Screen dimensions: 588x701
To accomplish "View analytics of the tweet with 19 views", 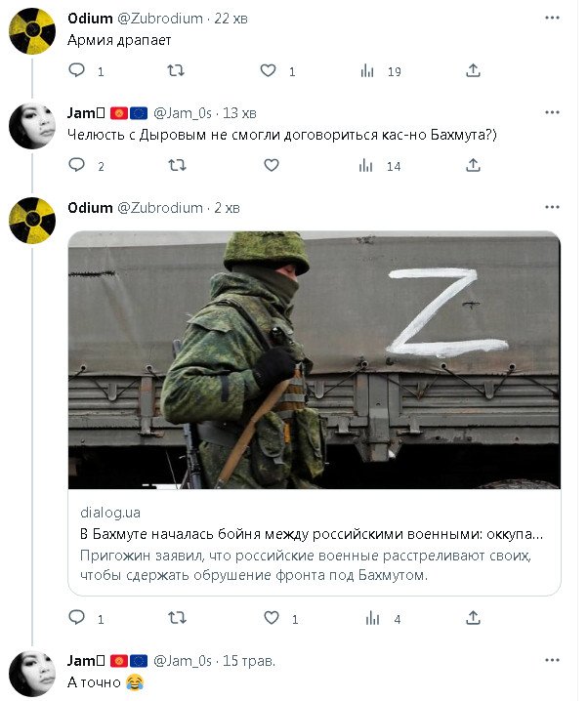I will 368,70.
